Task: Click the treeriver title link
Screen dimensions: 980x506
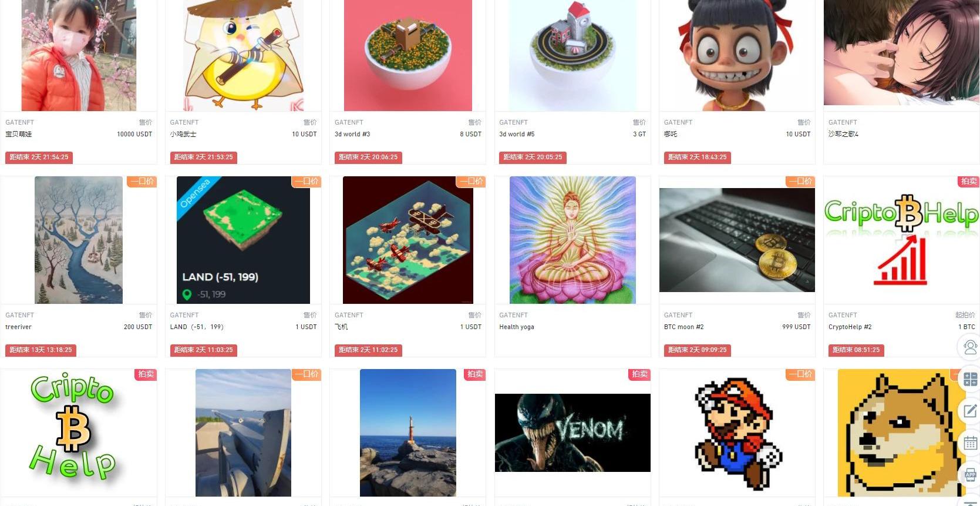Action: 19,327
